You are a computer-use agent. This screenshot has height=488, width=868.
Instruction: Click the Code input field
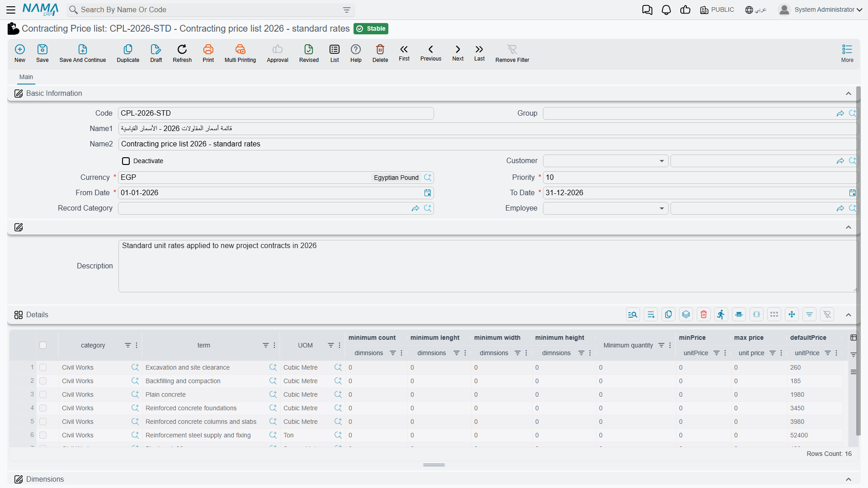click(x=276, y=113)
